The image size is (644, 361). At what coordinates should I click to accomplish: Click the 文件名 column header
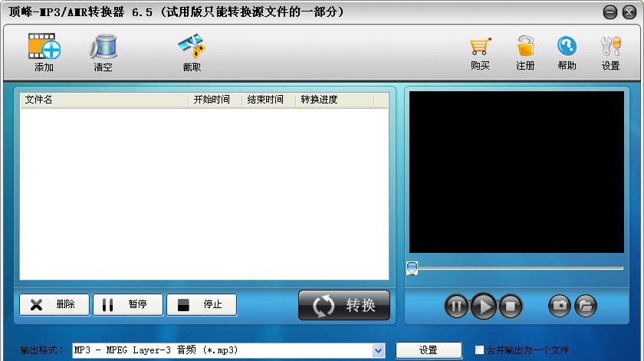pyautogui.click(x=104, y=100)
